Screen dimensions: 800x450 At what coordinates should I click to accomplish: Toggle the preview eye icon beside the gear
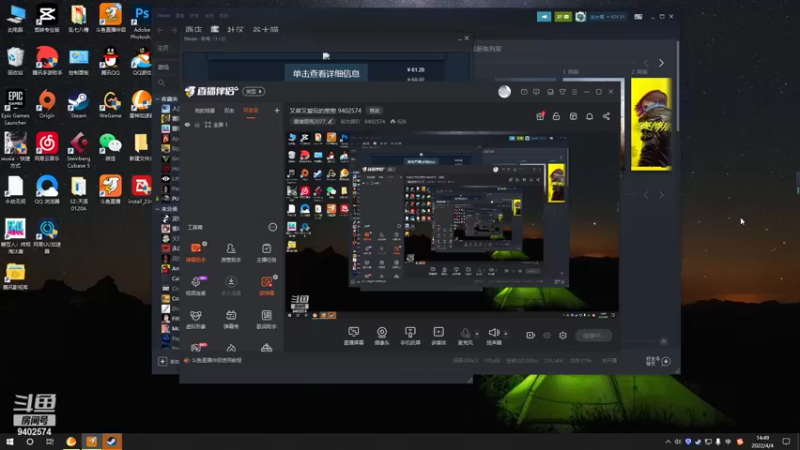[547, 335]
